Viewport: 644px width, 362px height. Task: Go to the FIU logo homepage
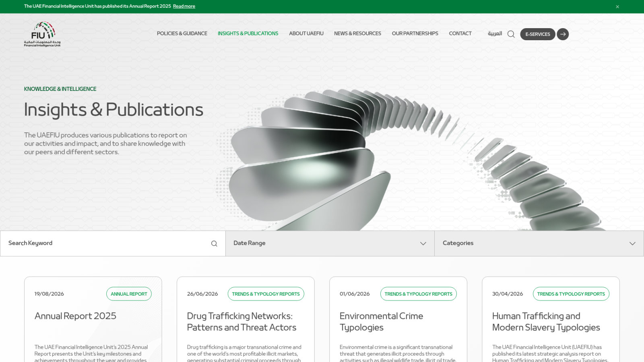42,34
